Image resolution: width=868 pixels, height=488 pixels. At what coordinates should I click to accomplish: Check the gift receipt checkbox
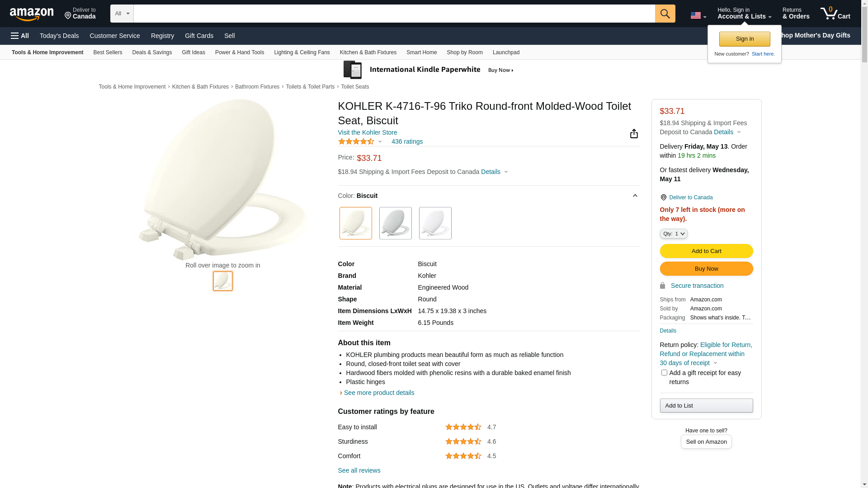coord(664,373)
